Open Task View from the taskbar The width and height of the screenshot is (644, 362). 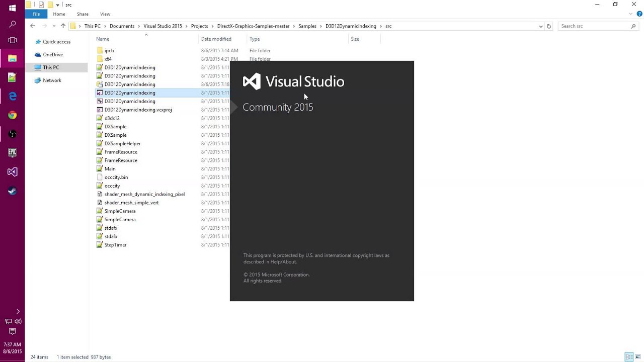13,40
